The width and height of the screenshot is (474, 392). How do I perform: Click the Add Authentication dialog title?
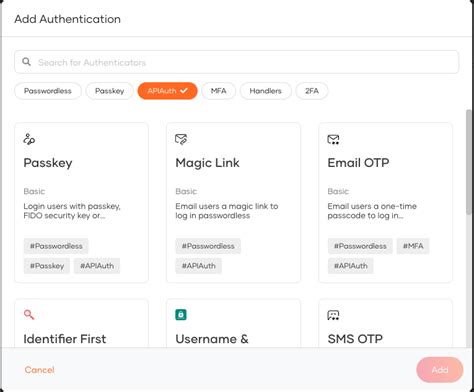pos(67,19)
